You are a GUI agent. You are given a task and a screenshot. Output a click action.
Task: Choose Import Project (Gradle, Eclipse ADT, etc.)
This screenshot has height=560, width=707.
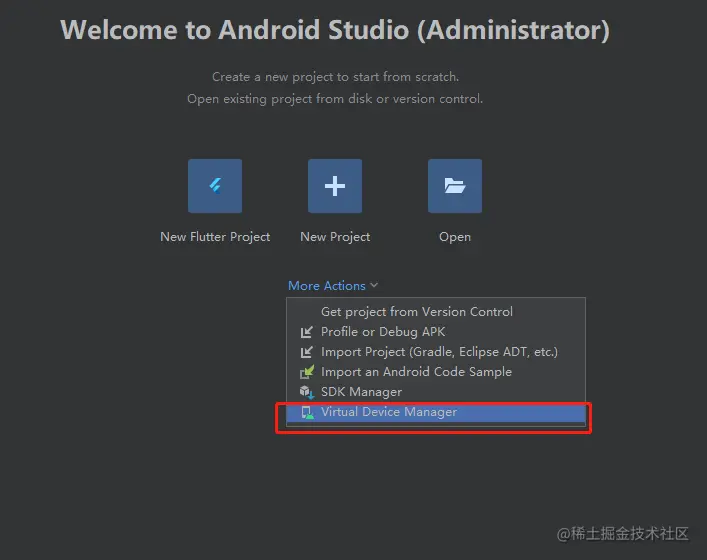pyautogui.click(x=436, y=352)
